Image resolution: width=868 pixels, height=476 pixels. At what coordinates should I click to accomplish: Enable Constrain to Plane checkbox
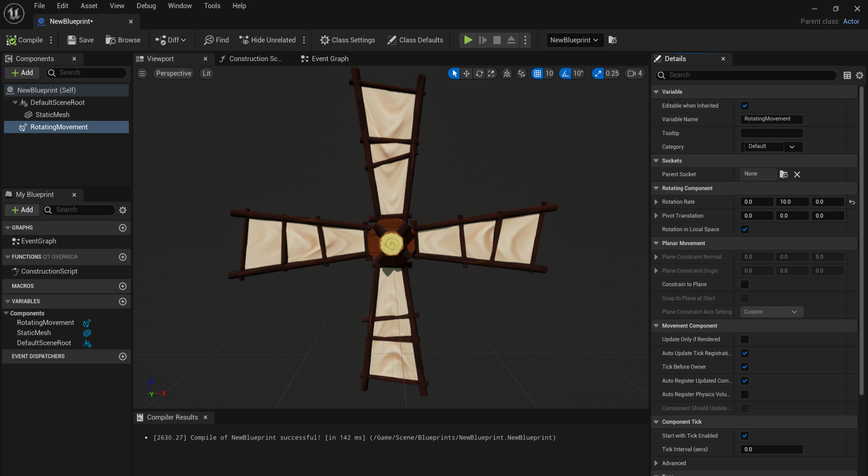(x=744, y=284)
